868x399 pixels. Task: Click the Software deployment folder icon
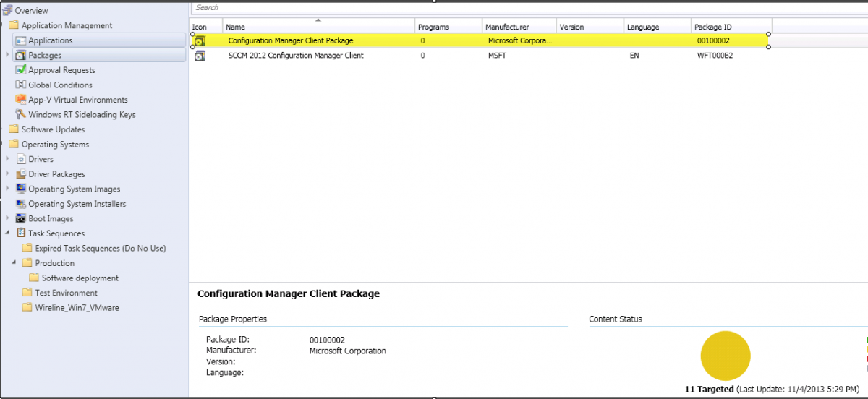click(x=34, y=278)
